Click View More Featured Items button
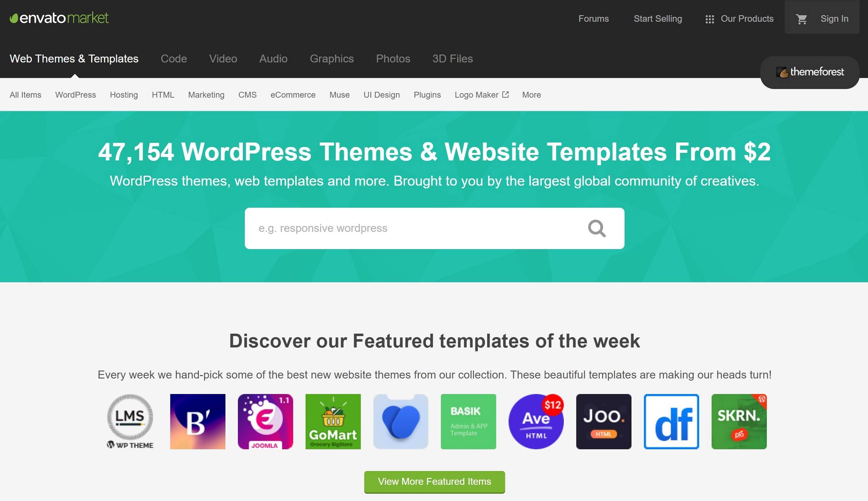 coord(435,481)
